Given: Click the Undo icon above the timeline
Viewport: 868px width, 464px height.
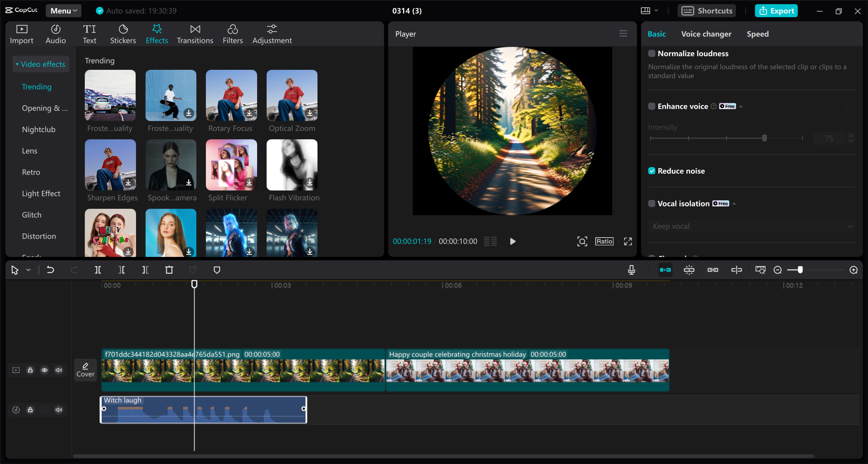Looking at the screenshot, I should (50, 270).
